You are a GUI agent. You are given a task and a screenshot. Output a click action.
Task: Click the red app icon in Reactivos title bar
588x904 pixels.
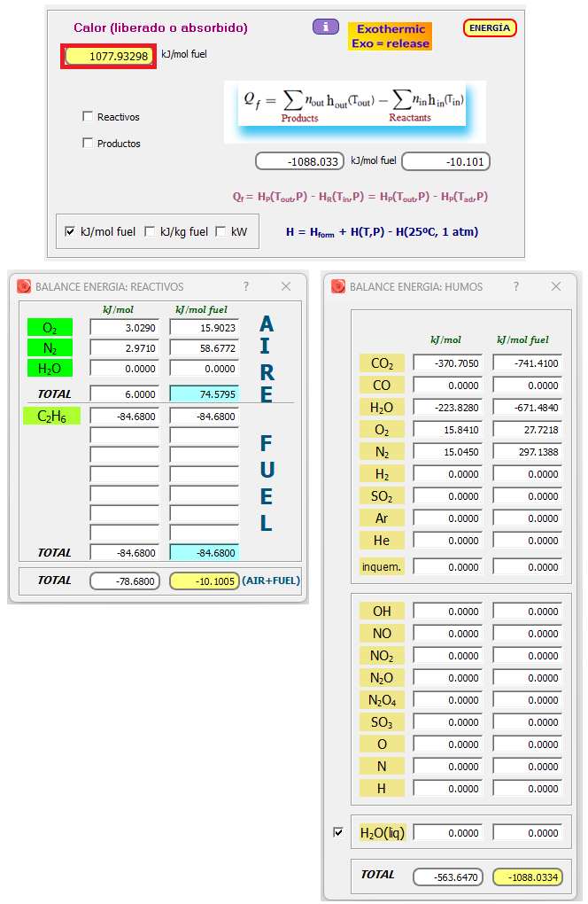(x=24, y=286)
